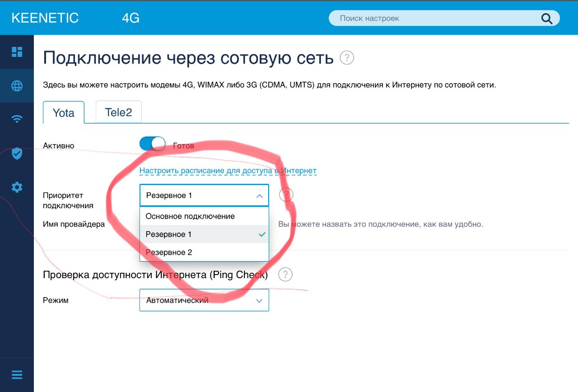Viewport: 578px width, 392px height.
Task: Choose Резервное 2 option
Action: tap(204, 252)
